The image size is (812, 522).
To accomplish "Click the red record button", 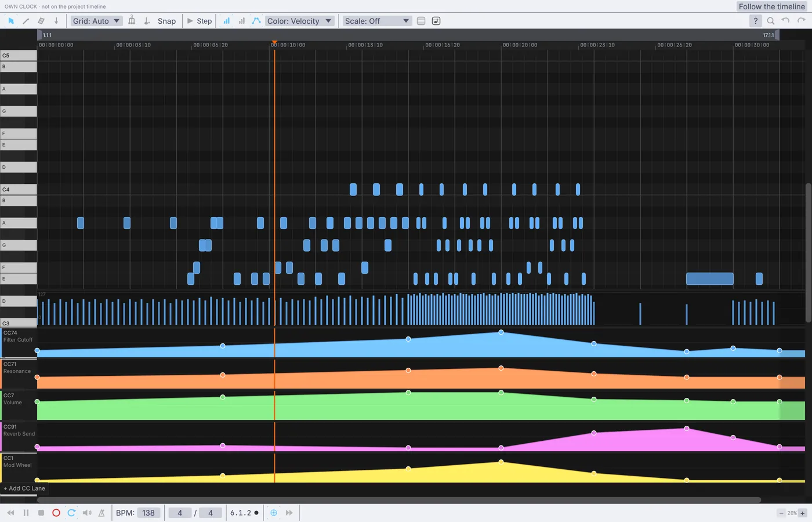I will click(x=56, y=513).
